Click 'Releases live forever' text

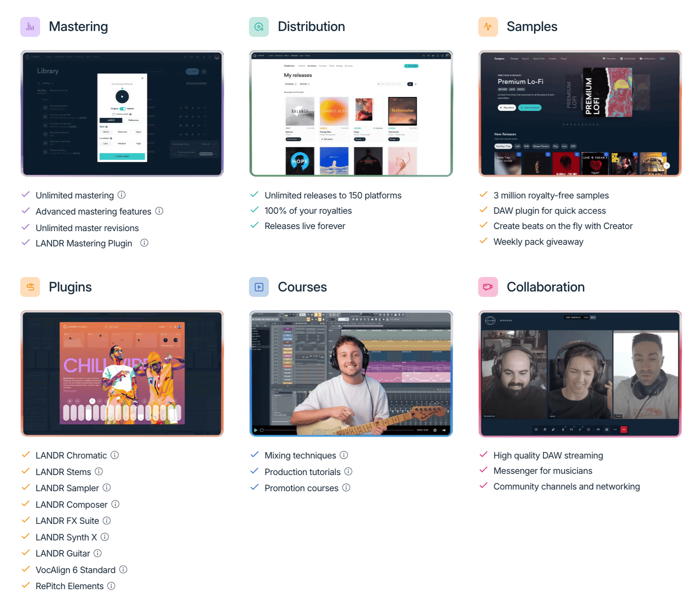[x=305, y=226]
